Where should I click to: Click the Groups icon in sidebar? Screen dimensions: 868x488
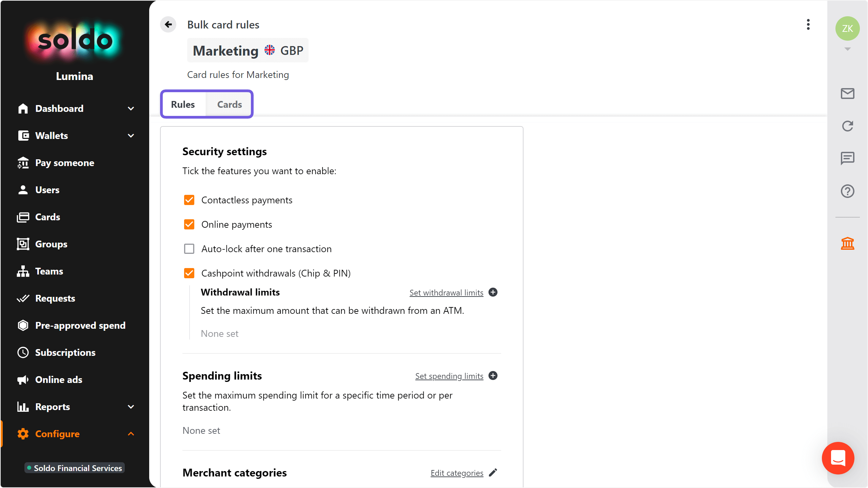tap(23, 244)
